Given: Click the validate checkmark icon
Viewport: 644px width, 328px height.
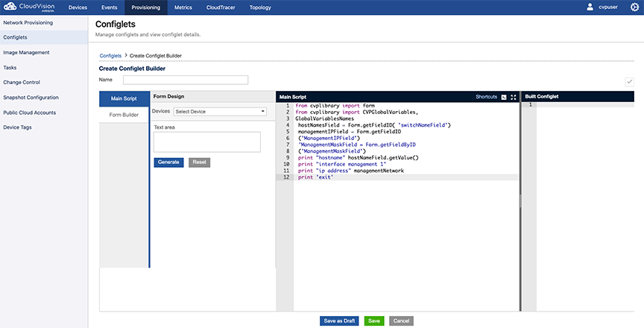Looking at the screenshot, I should (x=629, y=82).
